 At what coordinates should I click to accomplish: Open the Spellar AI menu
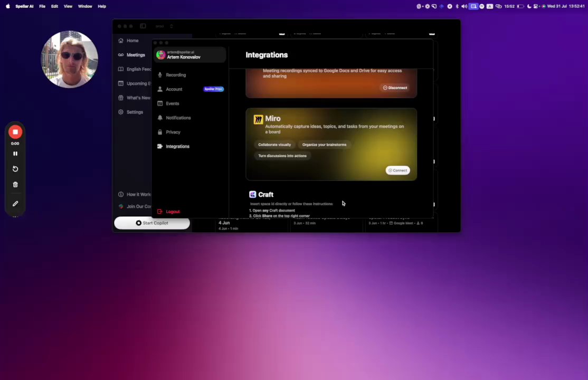point(24,6)
